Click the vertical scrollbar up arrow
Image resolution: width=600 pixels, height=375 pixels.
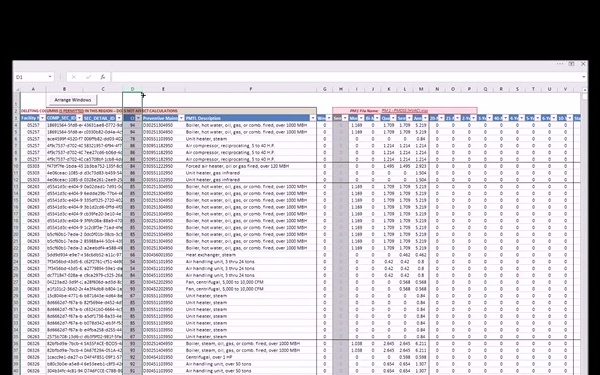[585, 90]
